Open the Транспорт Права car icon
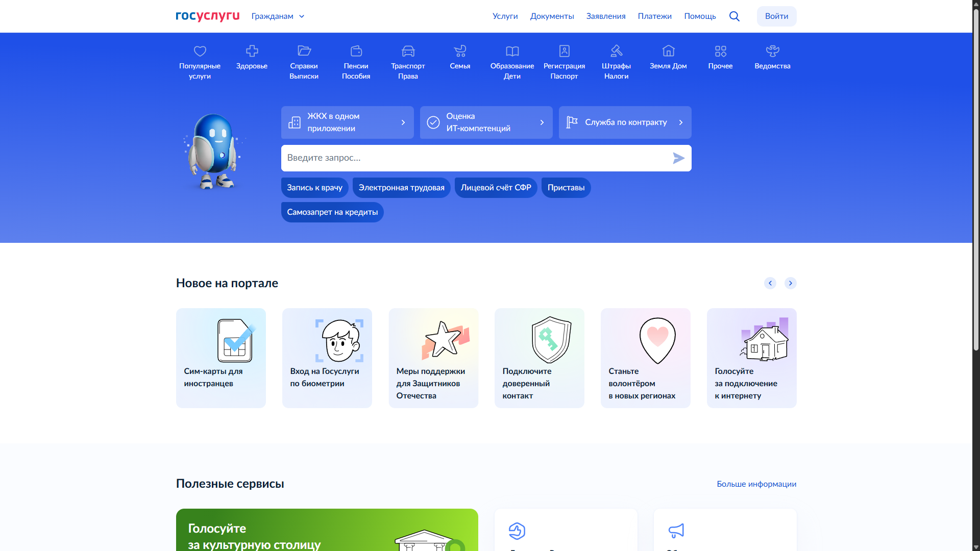 click(408, 52)
